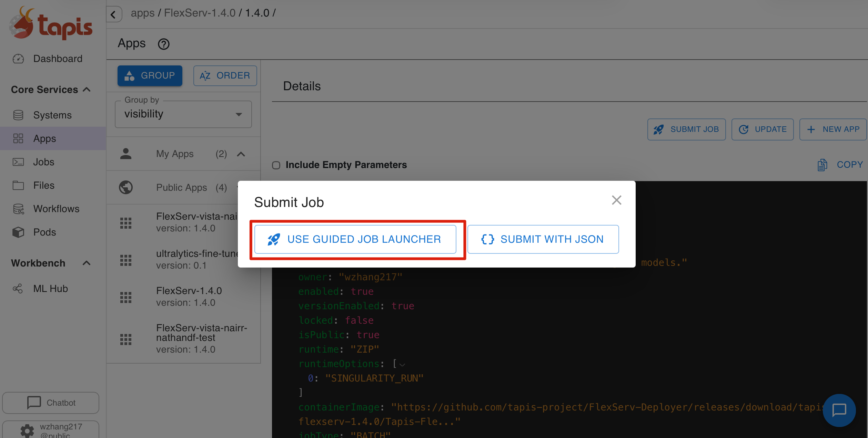The image size is (868, 438).
Task: Click the apps breadcrumb link
Action: pyautogui.click(x=143, y=13)
